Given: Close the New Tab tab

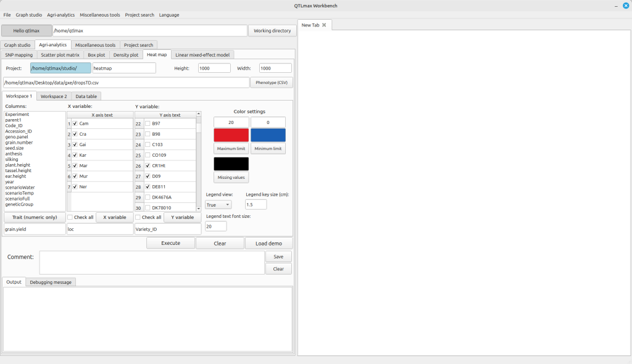Looking at the screenshot, I should pos(324,25).
